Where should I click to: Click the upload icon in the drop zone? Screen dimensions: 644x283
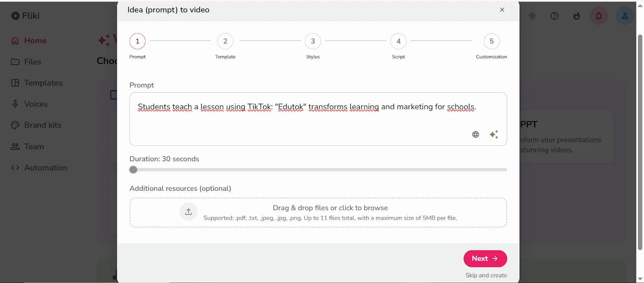tap(188, 212)
